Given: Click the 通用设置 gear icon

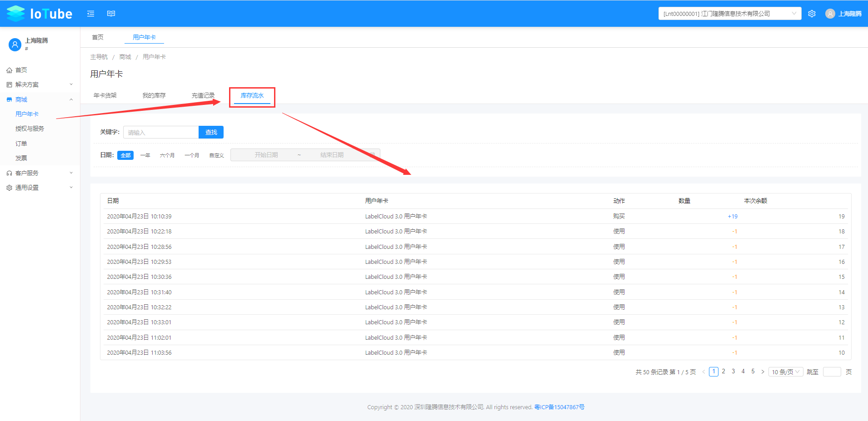Looking at the screenshot, I should click(9, 188).
